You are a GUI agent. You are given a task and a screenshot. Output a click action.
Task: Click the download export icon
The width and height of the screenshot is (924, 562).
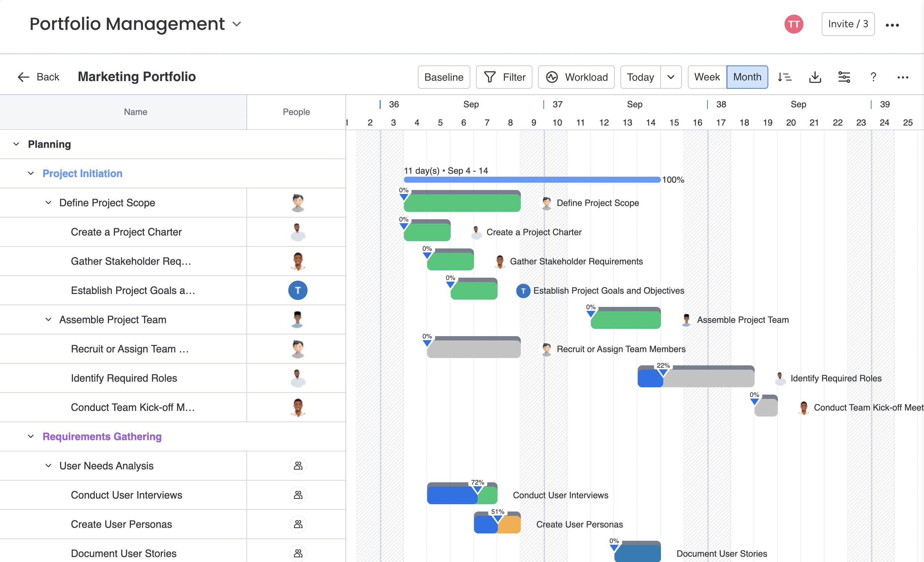(x=815, y=77)
